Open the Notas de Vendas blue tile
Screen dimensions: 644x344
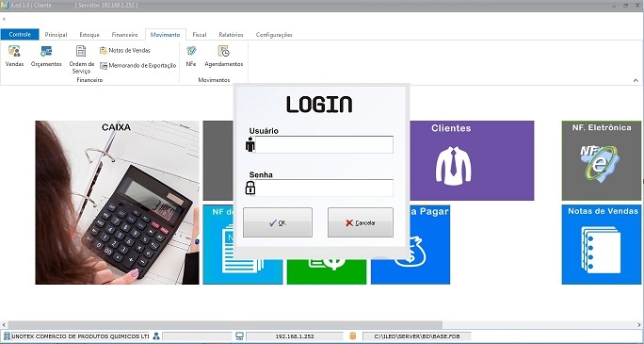[602, 244]
